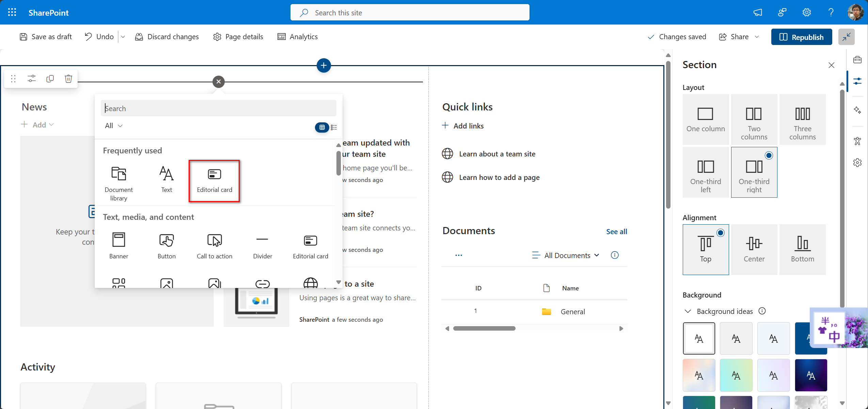Pick the dark blue gradient background swatch

[x=810, y=375]
